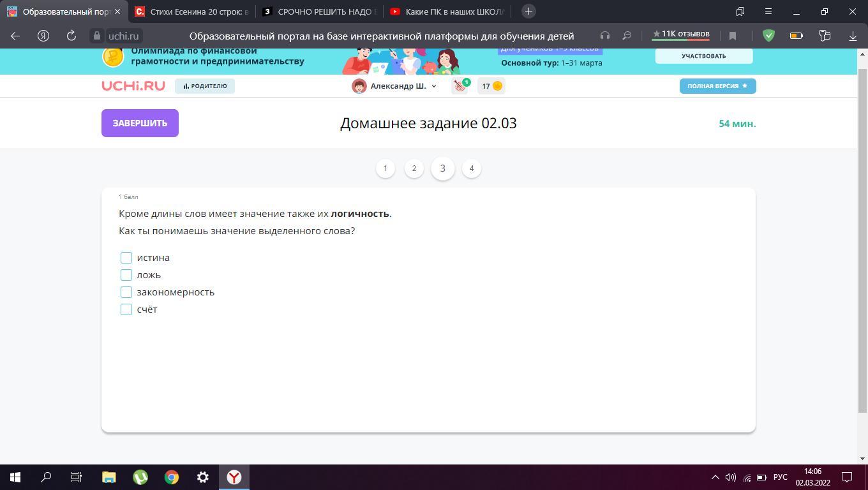This screenshot has width=868, height=490.
Task: Open the Yandex home button
Action: coord(43,36)
